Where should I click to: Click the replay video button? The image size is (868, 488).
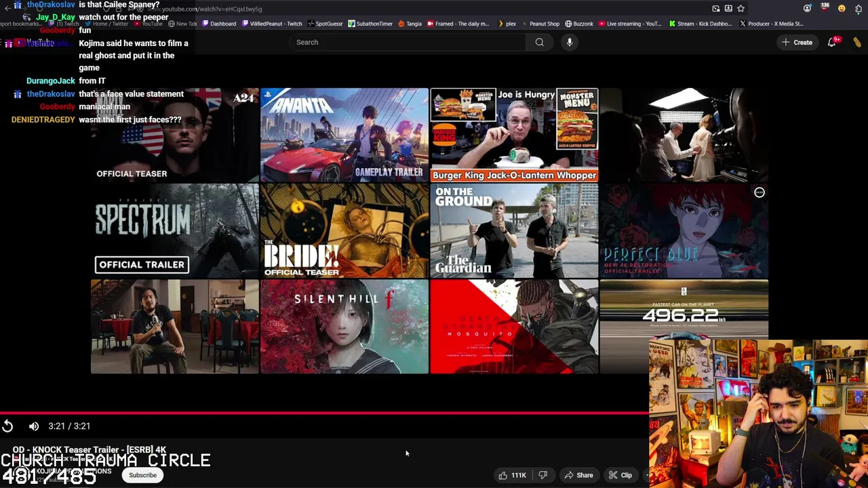coord(7,426)
